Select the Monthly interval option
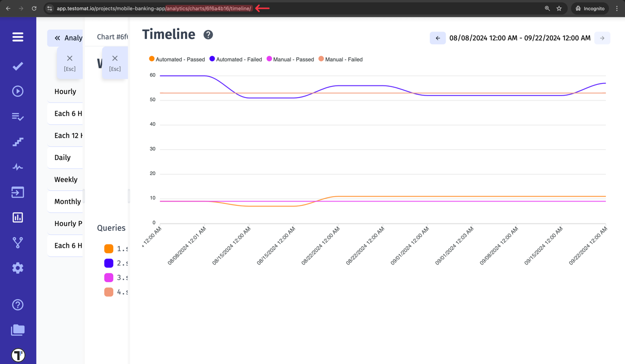The image size is (625, 364). 67,201
